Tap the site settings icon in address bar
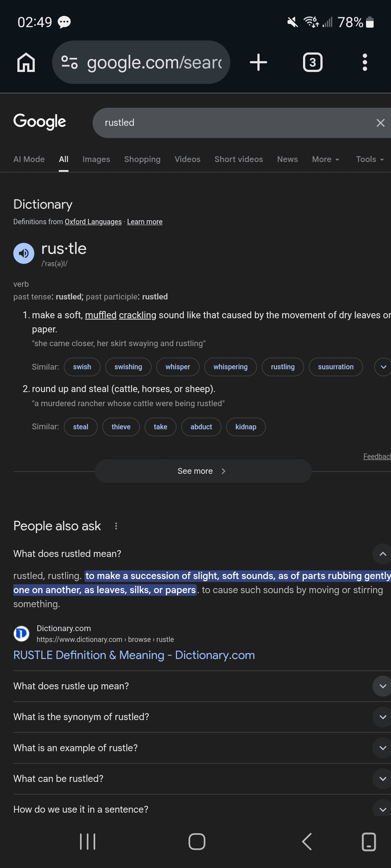This screenshot has height=868, width=391. (x=70, y=62)
